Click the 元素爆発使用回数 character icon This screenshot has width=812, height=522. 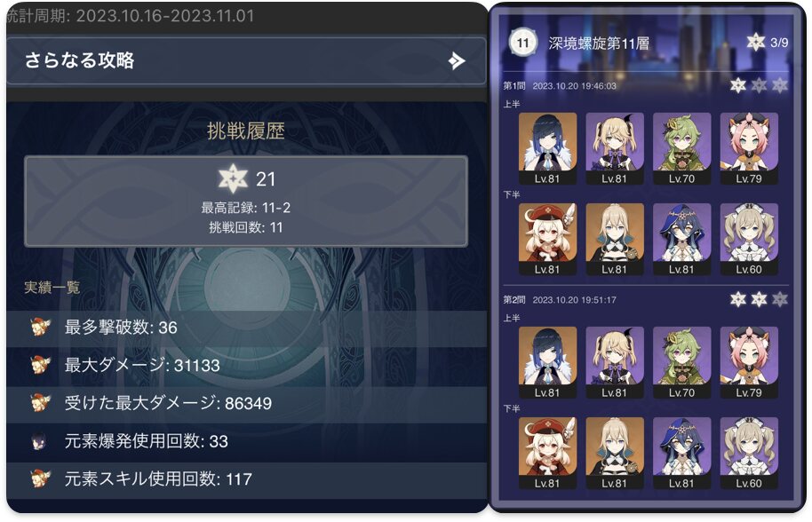(39, 441)
